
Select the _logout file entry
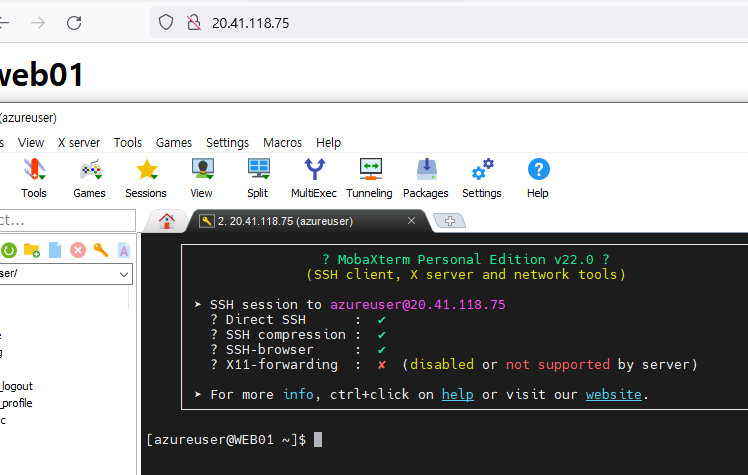pos(17,386)
